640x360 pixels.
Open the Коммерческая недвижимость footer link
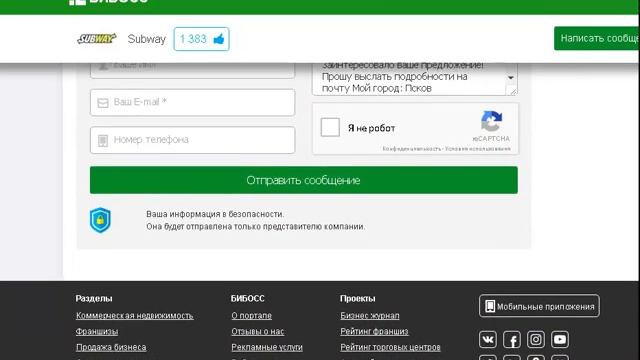point(134,316)
